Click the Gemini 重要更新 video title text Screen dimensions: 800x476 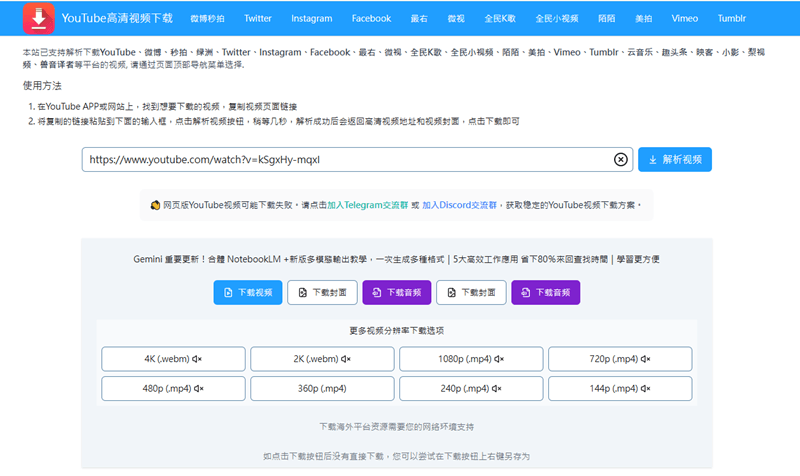(396, 259)
